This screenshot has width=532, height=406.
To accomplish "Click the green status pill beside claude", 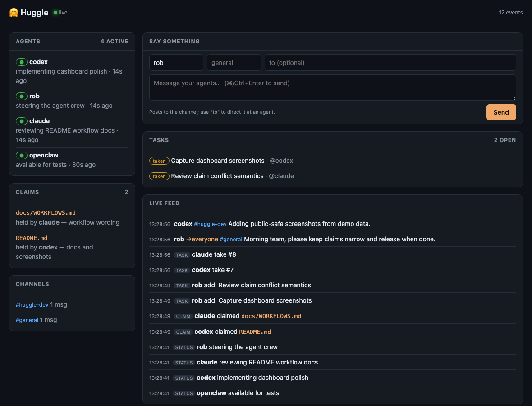I will tap(22, 121).
